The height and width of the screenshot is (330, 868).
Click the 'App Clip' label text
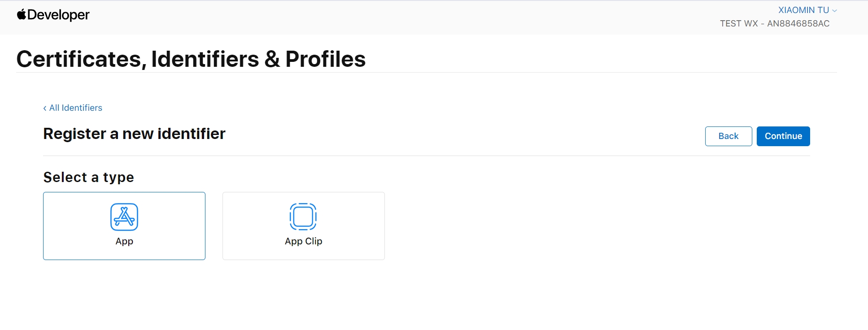point(304,241)
